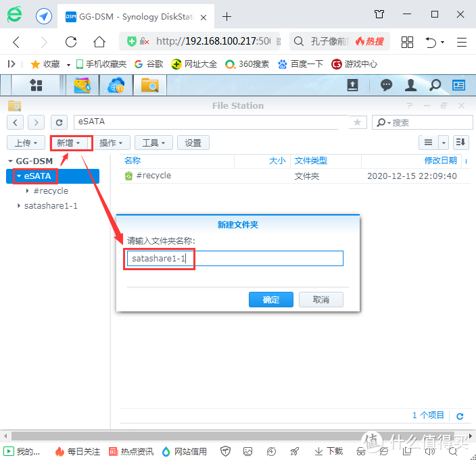Open the File Station icon in DSM taskbar

(150, 85)
